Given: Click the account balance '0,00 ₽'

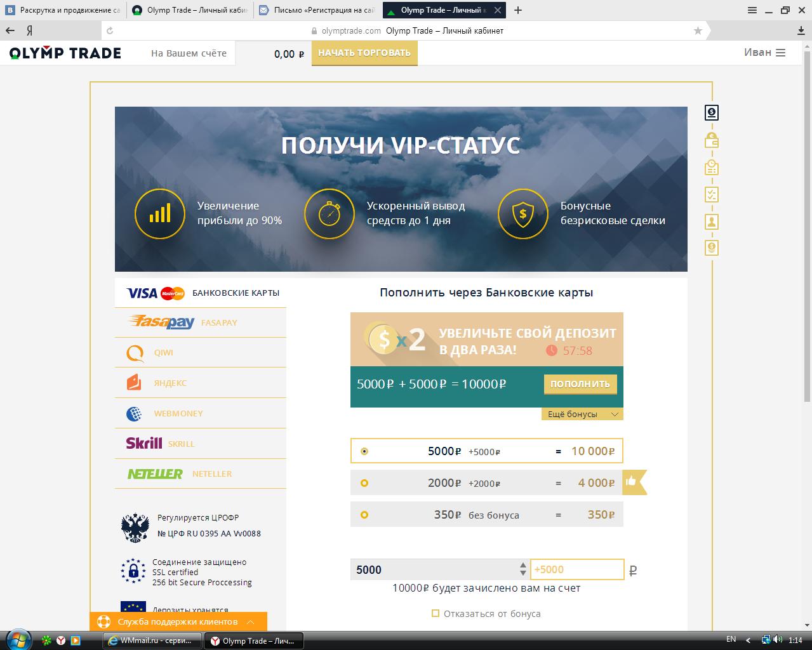Looking at the screenshot, I should pos(289,54).
